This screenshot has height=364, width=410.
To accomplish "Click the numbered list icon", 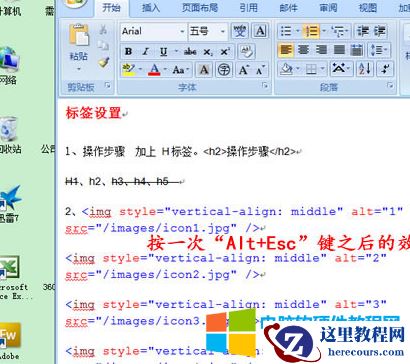I will [x=311, y=31].
